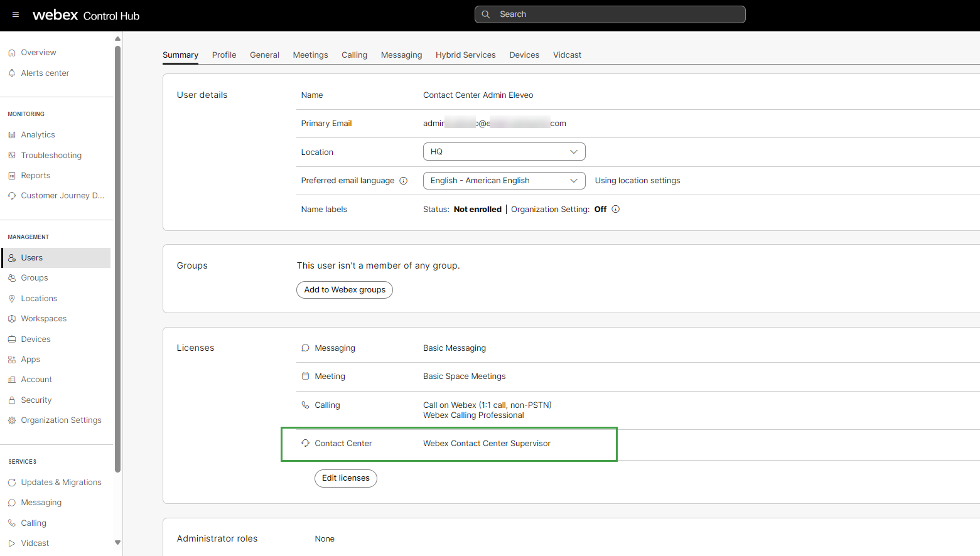Open Updates & Migrations in sidebar
Image resolution: width=980 pixels, height=556 pixels.
coord(61,483)
